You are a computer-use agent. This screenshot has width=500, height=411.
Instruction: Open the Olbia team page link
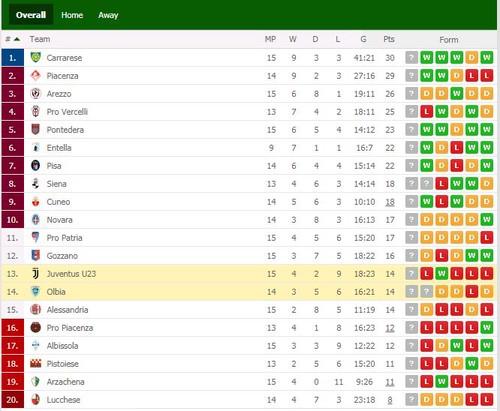[x=56, y=292]
